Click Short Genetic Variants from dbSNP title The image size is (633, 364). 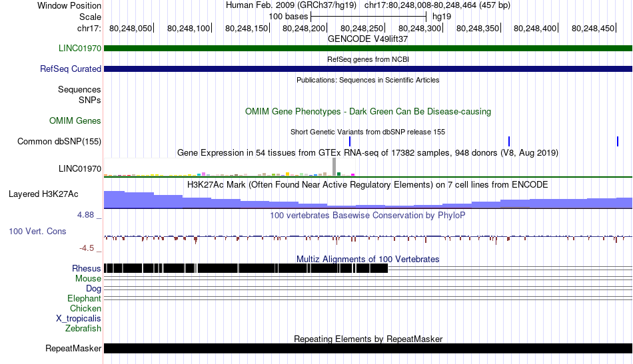pyautogui.click(x=368, y=132)
